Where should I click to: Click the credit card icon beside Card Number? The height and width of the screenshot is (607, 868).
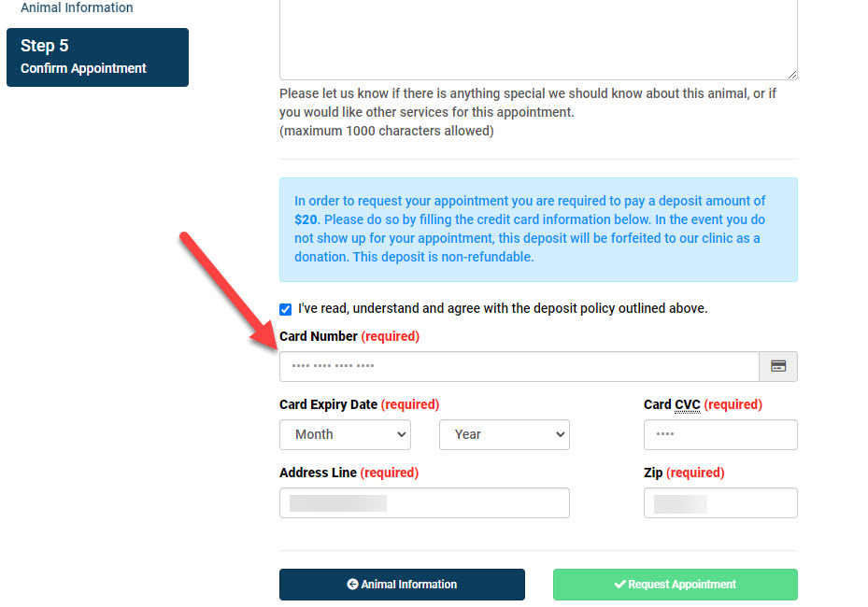tap(778, 367)
